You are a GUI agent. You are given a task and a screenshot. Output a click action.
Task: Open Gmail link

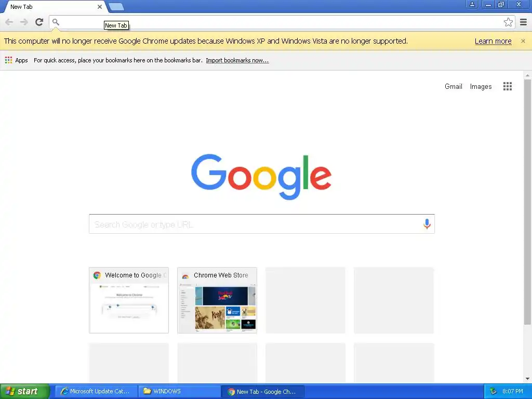(x=453, y=87)
